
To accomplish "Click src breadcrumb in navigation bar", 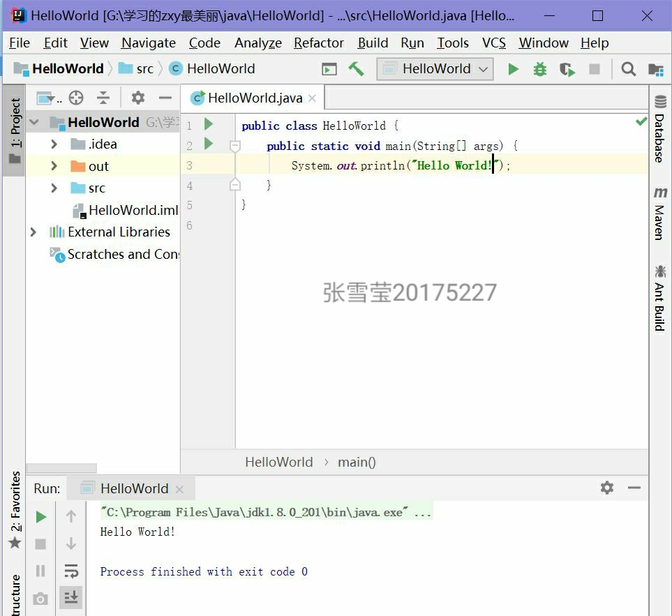I will click(136, 68).
